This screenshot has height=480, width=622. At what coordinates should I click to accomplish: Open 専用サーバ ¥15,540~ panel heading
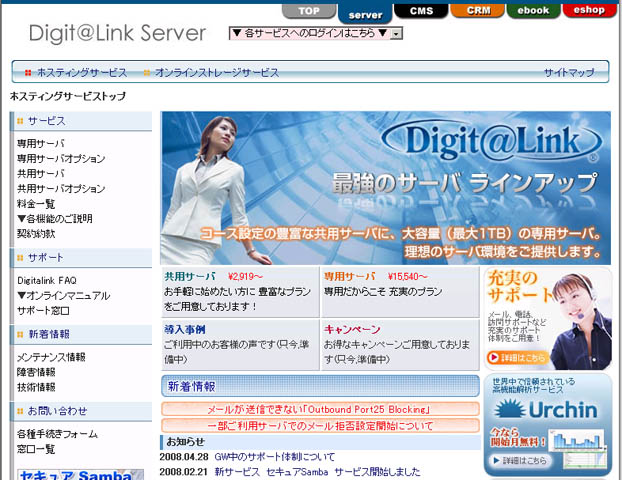(376, 276)
